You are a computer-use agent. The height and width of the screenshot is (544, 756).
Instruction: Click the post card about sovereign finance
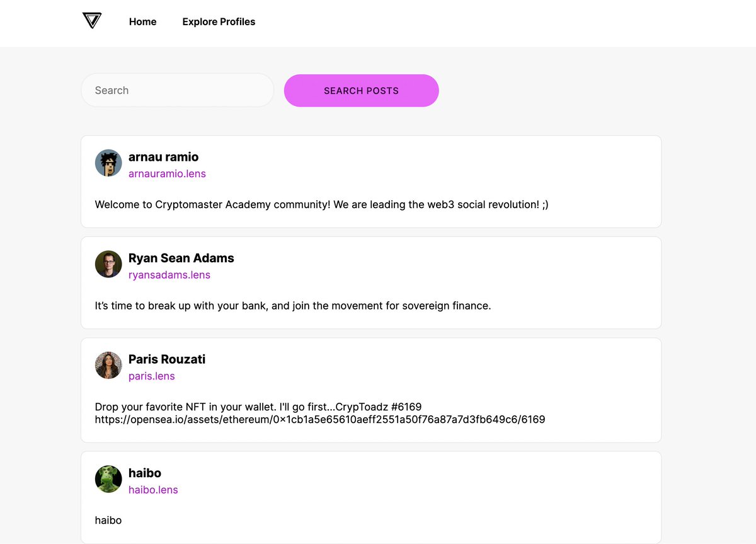coord(370,282)
